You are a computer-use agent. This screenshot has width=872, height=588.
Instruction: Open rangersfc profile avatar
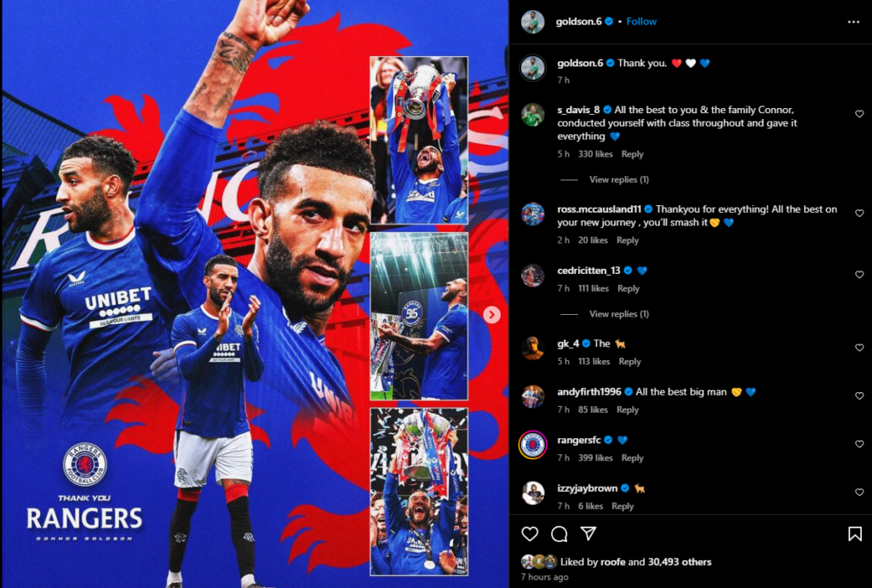pos(533,445)
